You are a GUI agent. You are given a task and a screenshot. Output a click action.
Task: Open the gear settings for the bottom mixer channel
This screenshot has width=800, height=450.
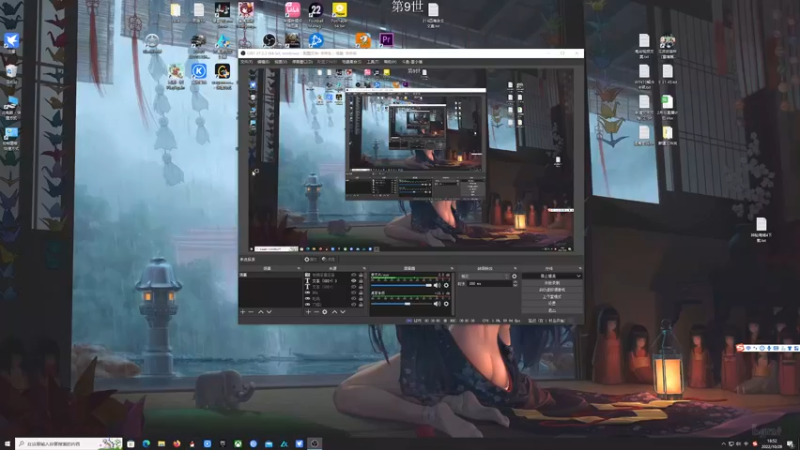[x=446, y=304]
